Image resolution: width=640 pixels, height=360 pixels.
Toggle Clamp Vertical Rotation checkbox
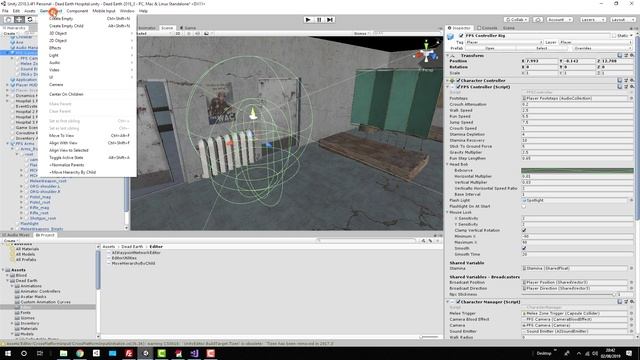coord(524,230)
